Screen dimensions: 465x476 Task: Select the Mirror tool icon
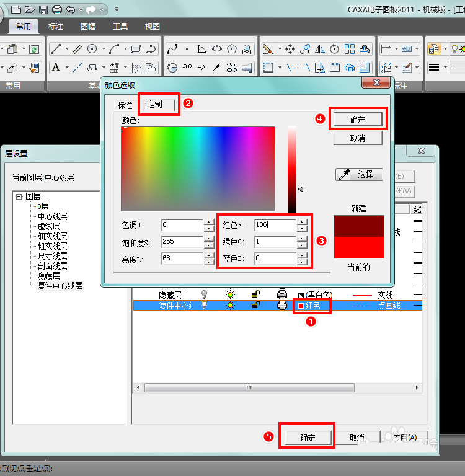[x=319, y=49]
